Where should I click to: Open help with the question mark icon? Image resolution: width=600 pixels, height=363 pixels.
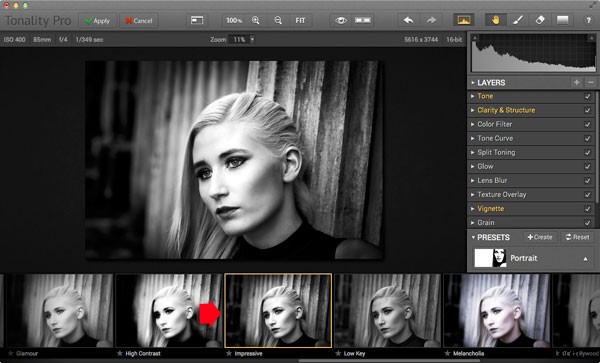click(x=589, y=21)
